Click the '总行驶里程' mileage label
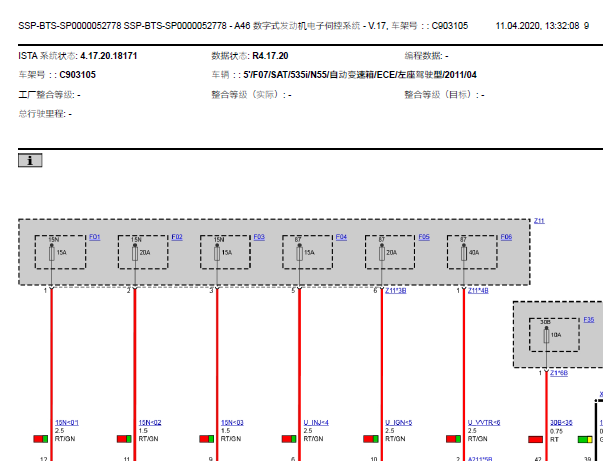This screenshot has width=603, height=461. pyautogui.click(x=42, y=114)
